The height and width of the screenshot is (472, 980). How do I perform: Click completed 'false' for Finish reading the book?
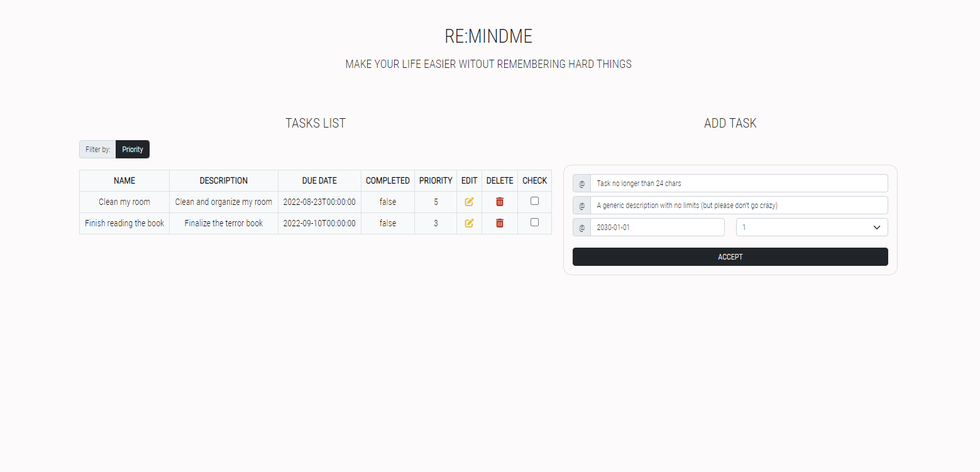(x=388, y=224)
